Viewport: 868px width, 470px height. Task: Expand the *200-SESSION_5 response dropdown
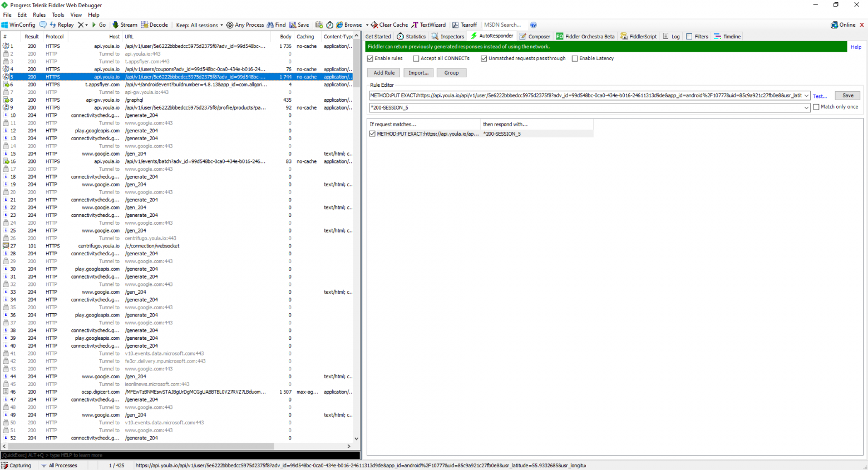[x=806, y=108]
